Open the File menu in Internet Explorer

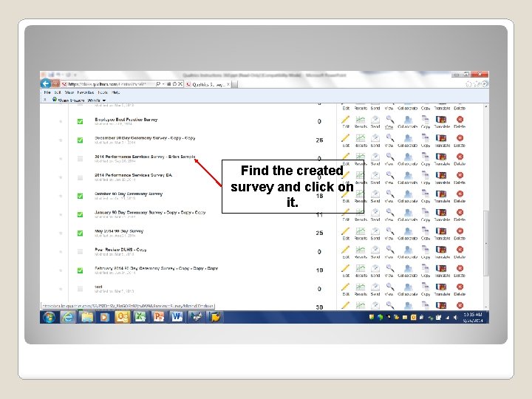47,92
